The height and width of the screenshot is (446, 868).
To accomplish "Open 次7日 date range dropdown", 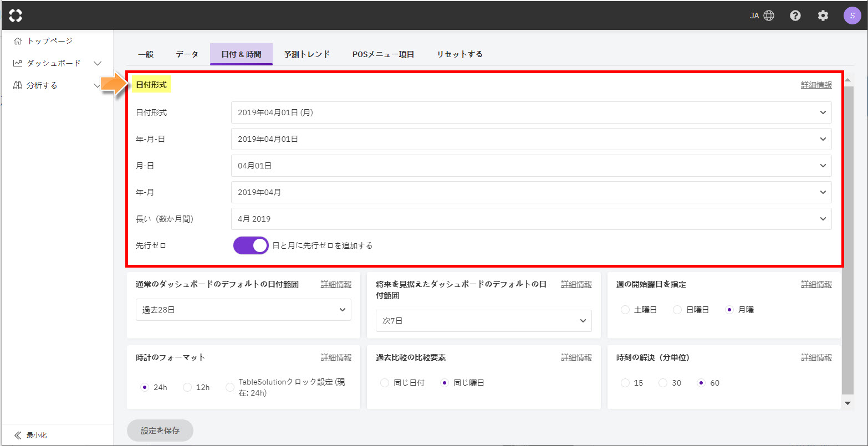I will (483, 321).
